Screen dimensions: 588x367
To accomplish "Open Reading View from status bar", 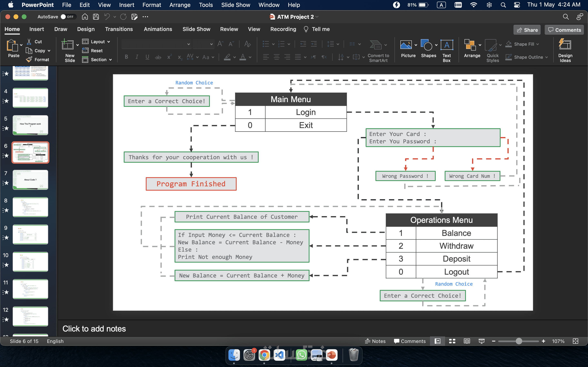I will click(x=467, y=341).
